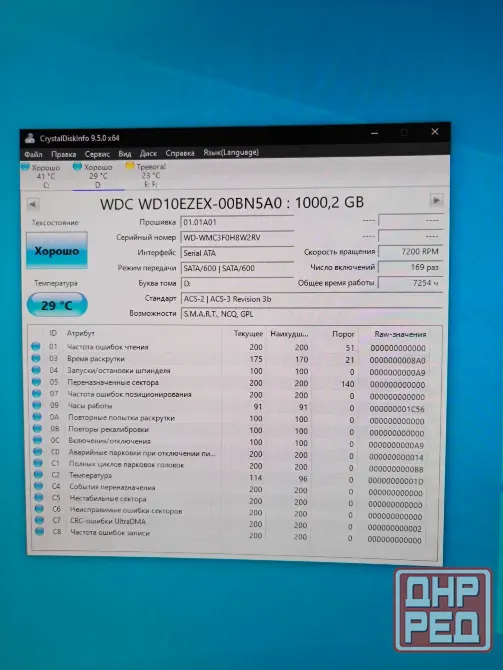Click the 29 °C temperature indicator
This screenshot has height=670, width=503.
pyautogui.click(x=57, y=305)
